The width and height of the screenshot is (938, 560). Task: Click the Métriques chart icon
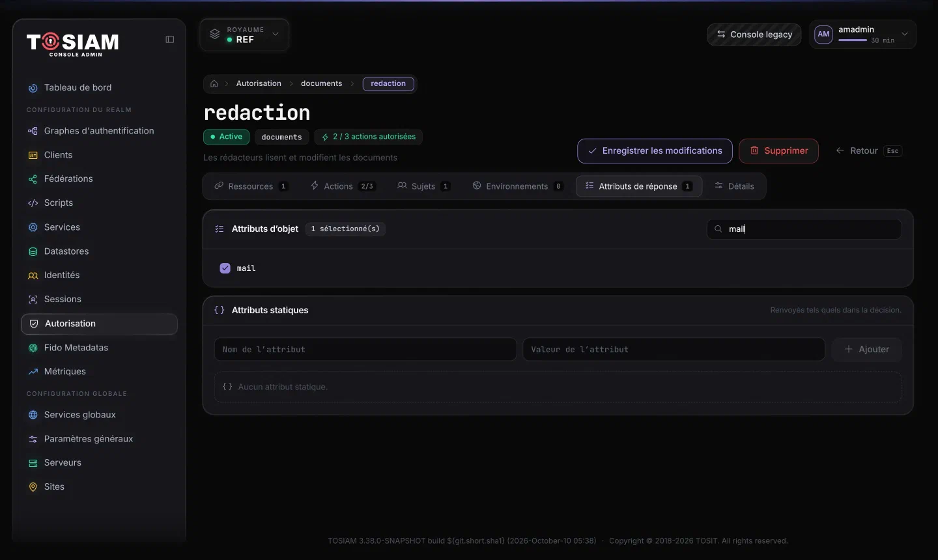pyautogui.click(x=33, y=372)
